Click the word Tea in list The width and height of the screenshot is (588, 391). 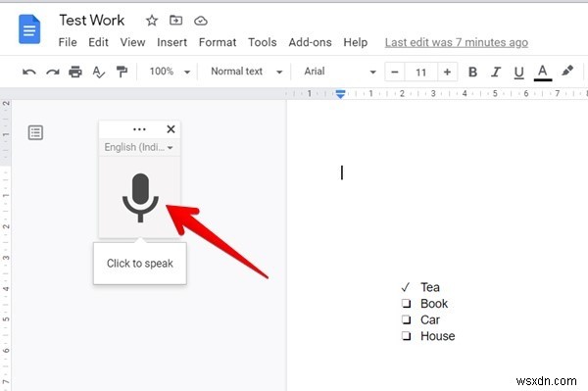tap(430, 287)
